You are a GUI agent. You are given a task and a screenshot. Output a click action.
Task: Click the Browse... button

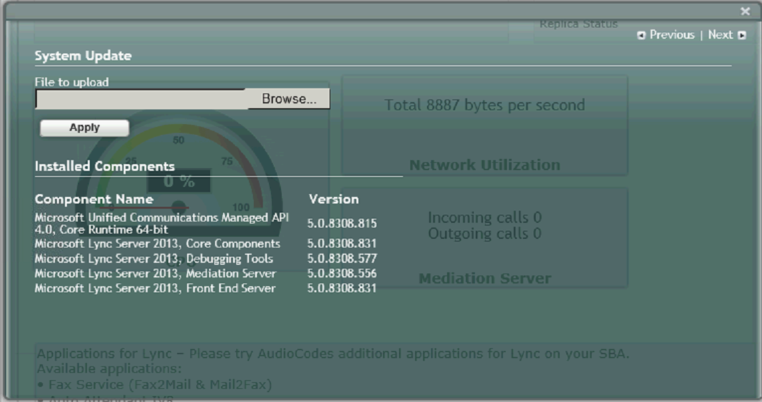(289, 99)
